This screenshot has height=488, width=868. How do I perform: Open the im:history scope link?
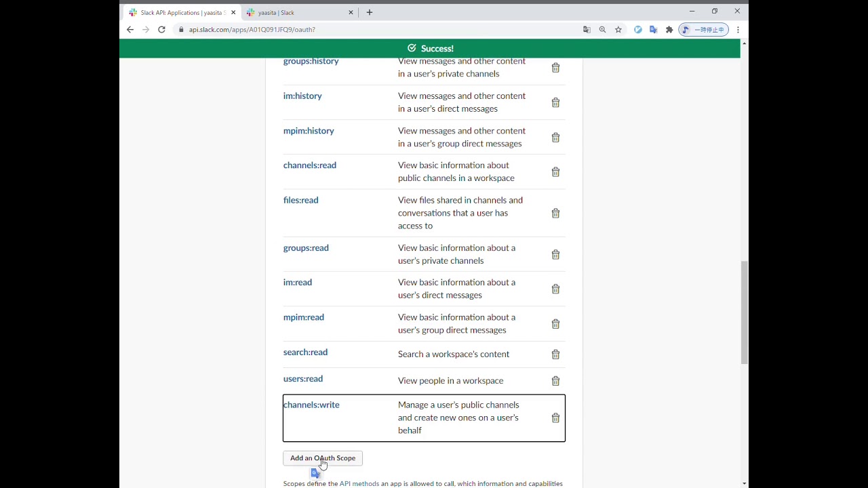pos(302,96)
